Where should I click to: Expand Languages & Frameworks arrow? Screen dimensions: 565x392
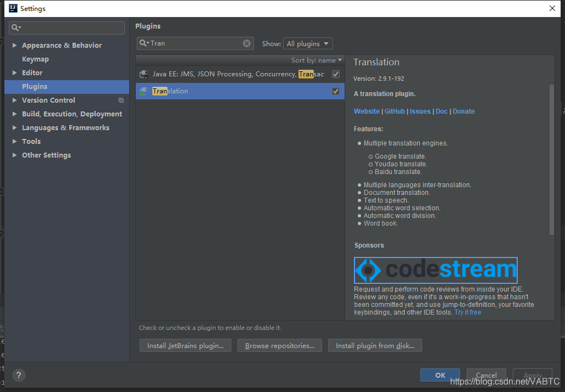point(14,127)
